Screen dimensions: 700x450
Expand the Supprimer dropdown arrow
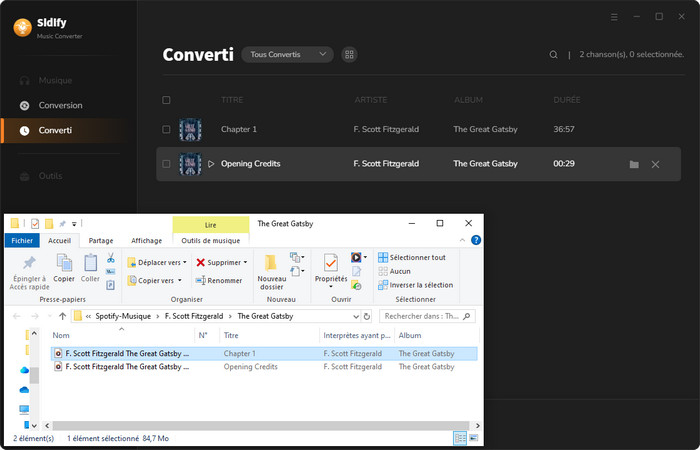[x=245, y=263]
